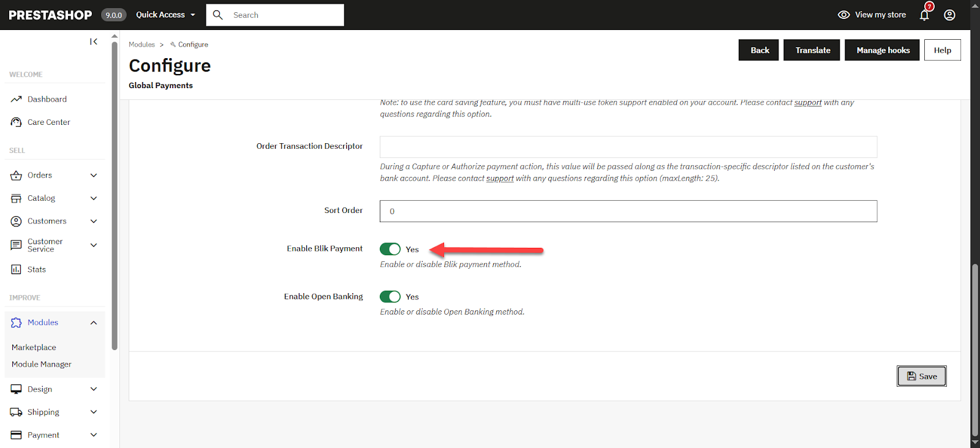Click the Translate button

812,50
